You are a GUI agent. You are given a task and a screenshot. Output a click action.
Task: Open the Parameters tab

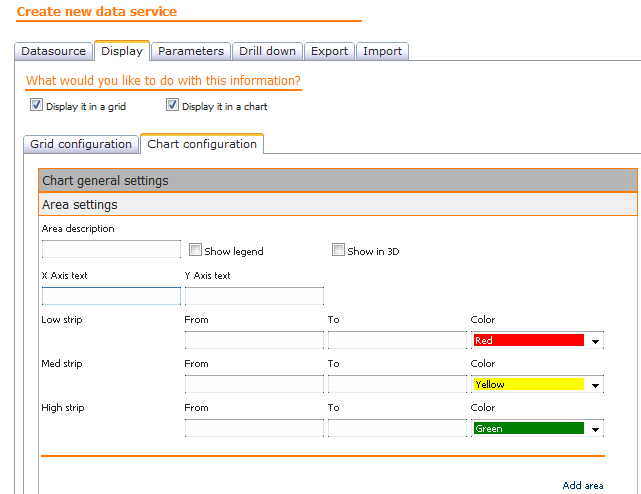click(191, 51)
